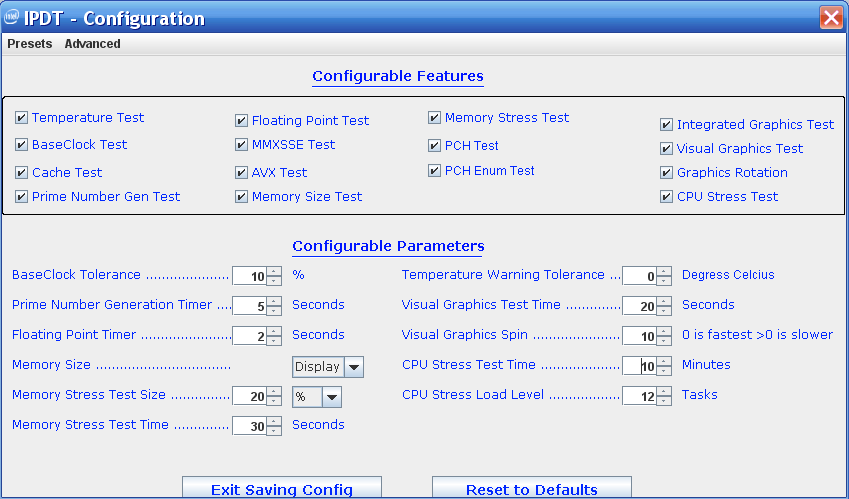
Task: Click Temperature Warning Tolerance field
Action: pos(640,276)
